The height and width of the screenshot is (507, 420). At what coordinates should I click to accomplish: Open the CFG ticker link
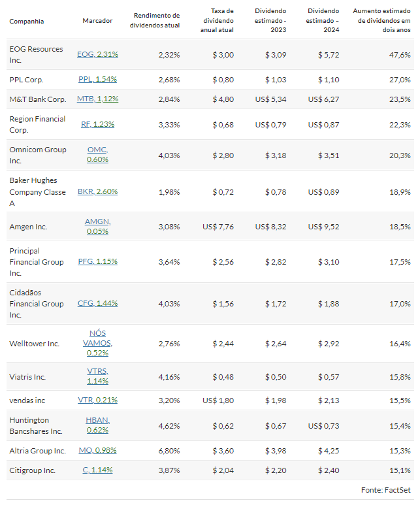tap(97, 303)
